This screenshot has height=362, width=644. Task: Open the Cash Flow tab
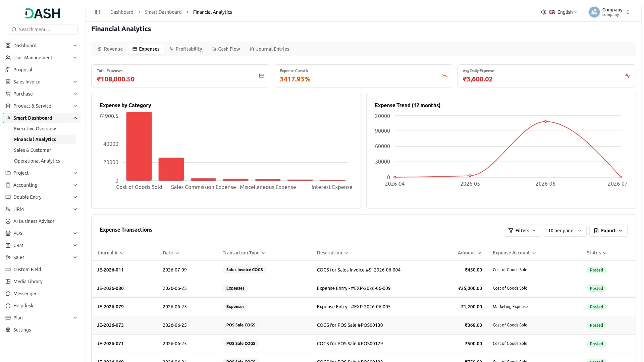point(226,49)
